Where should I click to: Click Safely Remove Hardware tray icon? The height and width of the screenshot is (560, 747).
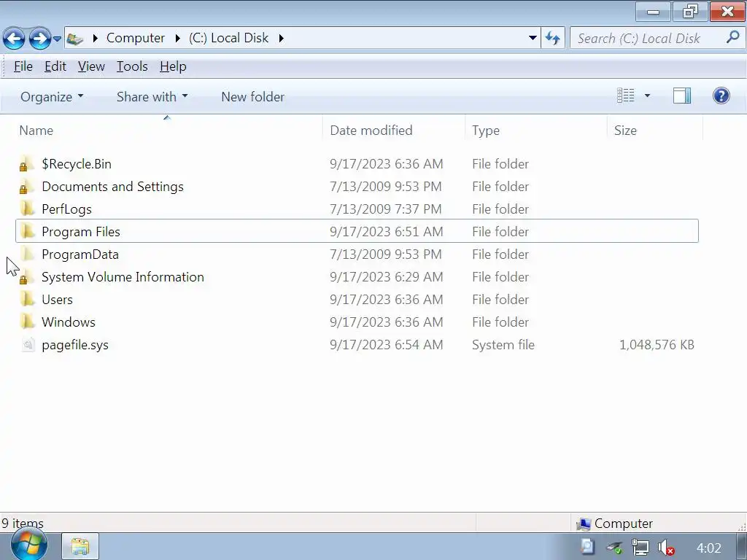tap(614, 548)
